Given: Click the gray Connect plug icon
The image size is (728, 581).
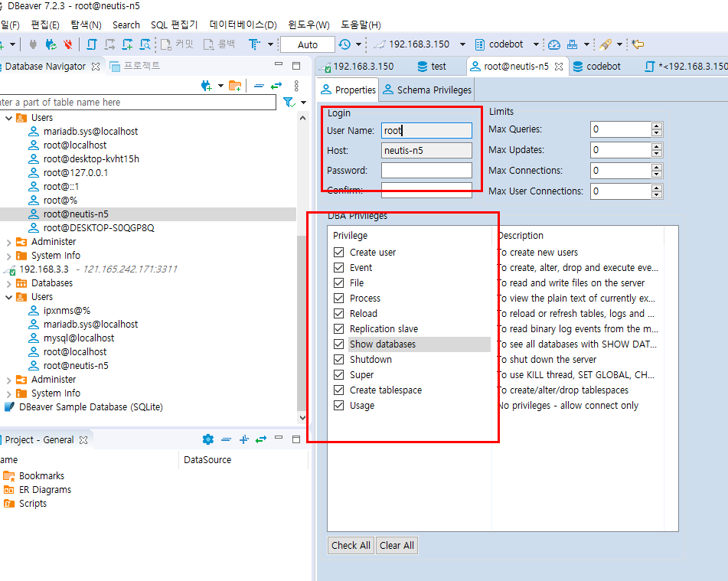Looking at the screenshot, I should (x=32, y=44).
